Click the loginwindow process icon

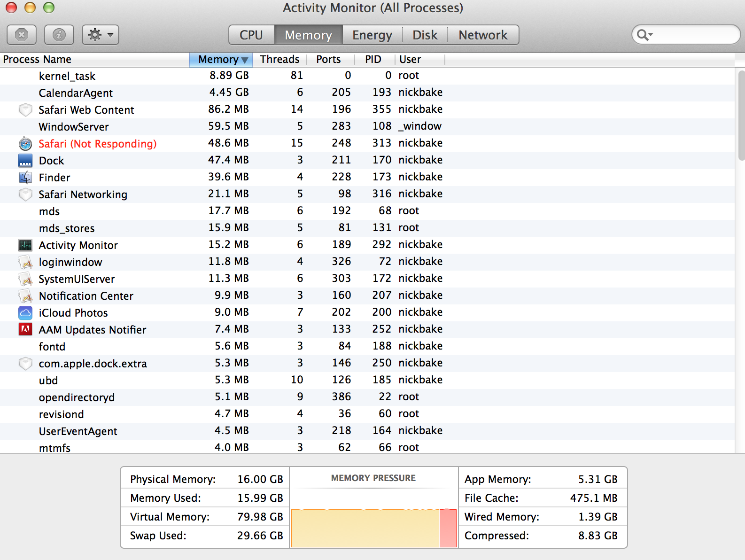tap(25, 262)
